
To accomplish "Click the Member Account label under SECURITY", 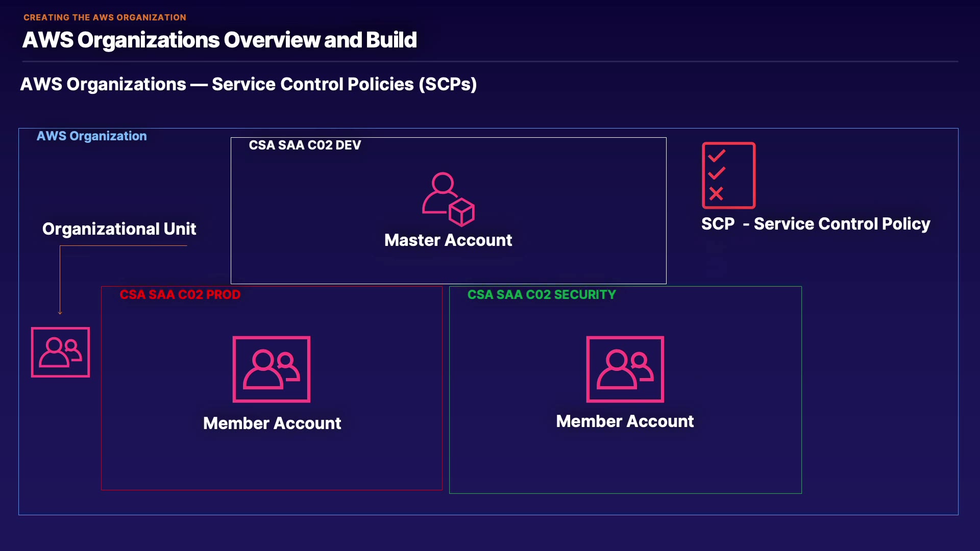I will [625, 421].
